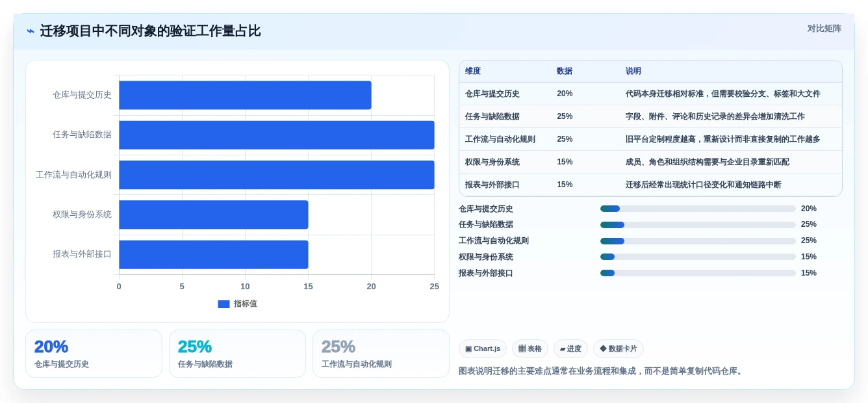Click the description starting 成员、角色和组织结构

coord(708,162)
